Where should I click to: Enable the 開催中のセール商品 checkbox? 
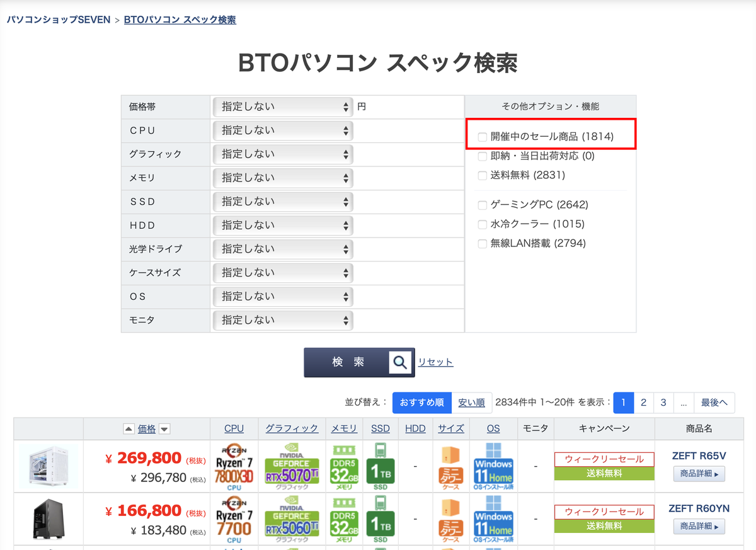point(483,136)
